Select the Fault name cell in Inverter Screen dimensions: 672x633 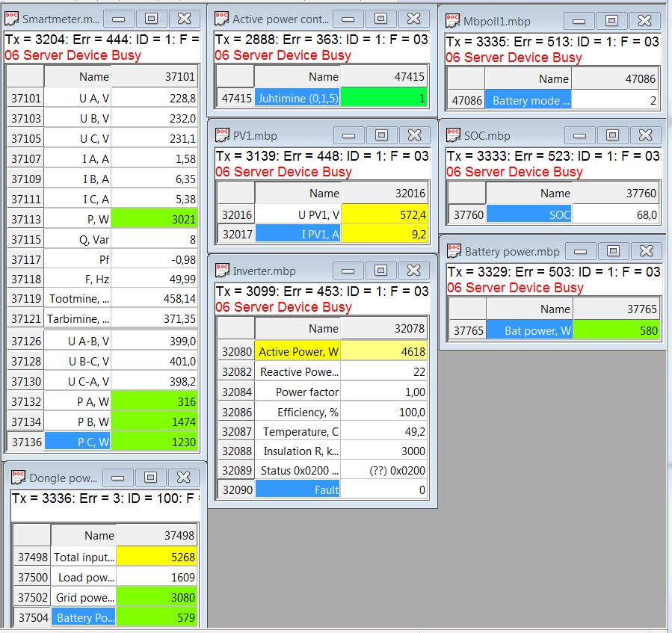pos(298,490)
